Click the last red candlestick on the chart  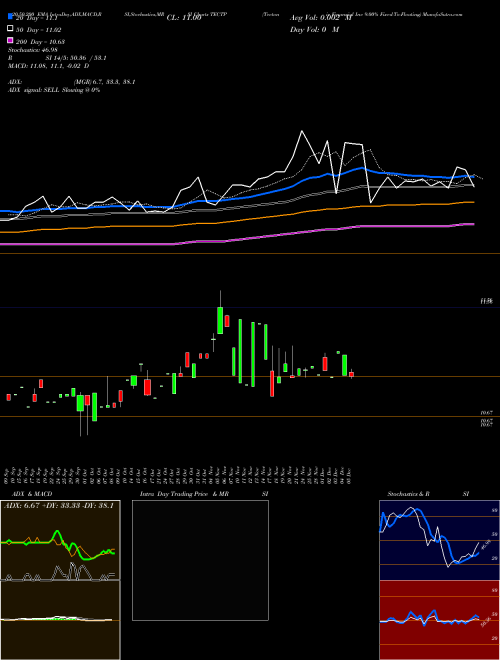point(351,374)
